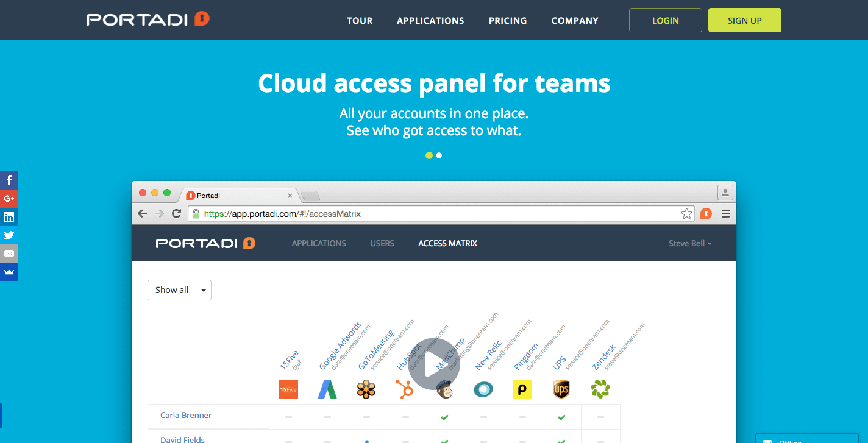Click the New Relic logo

tap(483, 389)
